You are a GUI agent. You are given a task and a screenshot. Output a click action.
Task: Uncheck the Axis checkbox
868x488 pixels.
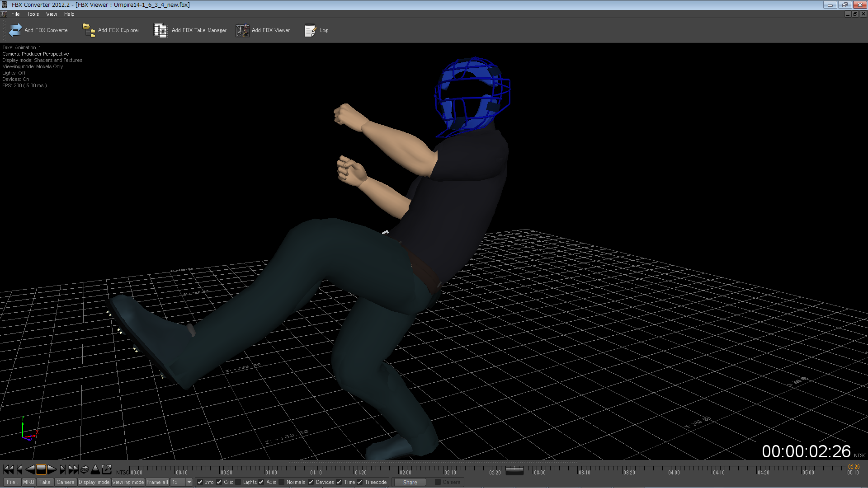(x=261, y=482)
